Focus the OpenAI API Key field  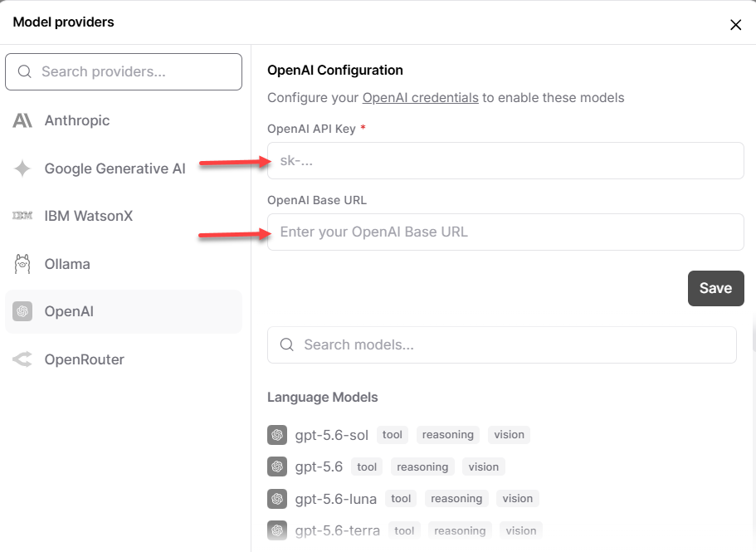pyautogui.click(x=505, y=160)
